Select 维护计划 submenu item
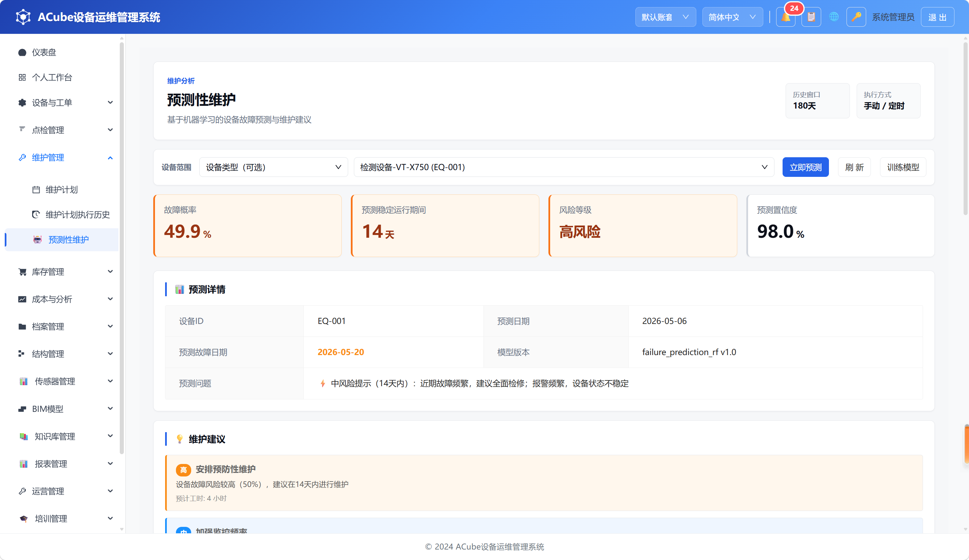 click(x=62, y=189)
